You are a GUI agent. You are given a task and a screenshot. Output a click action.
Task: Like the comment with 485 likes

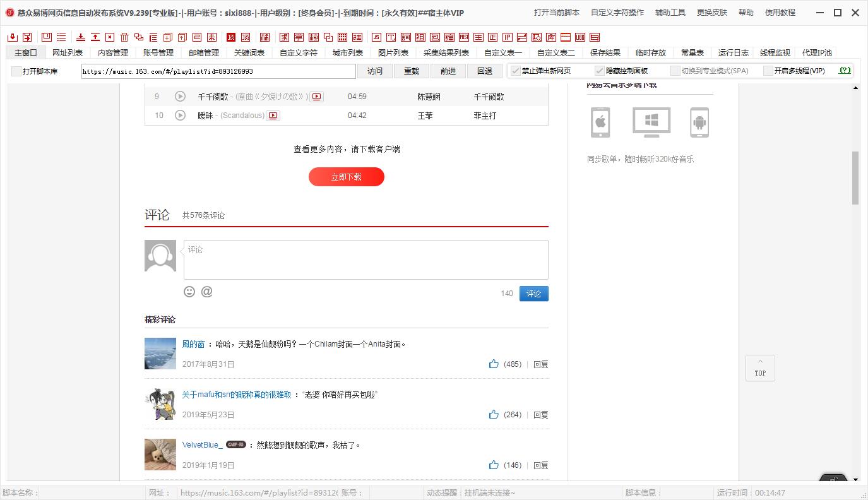click(494, 364)
